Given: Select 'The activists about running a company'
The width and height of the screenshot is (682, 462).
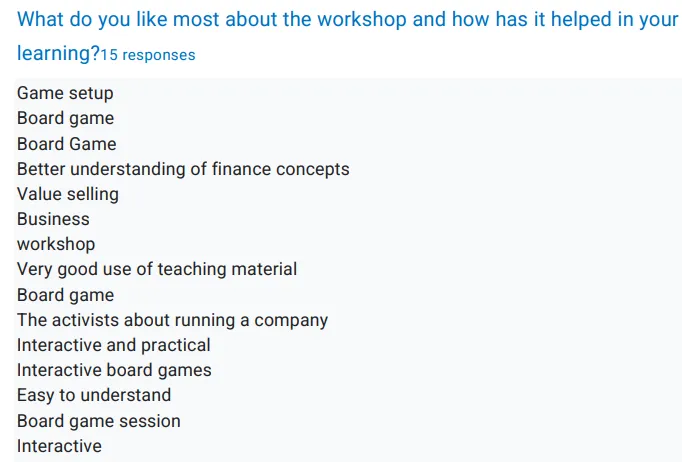Looking at the screenshot, I should point(172,320).
